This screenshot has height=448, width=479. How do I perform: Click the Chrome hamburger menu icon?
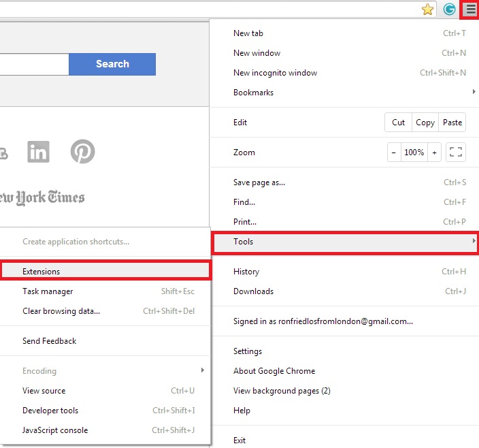[x=470, y=10]
